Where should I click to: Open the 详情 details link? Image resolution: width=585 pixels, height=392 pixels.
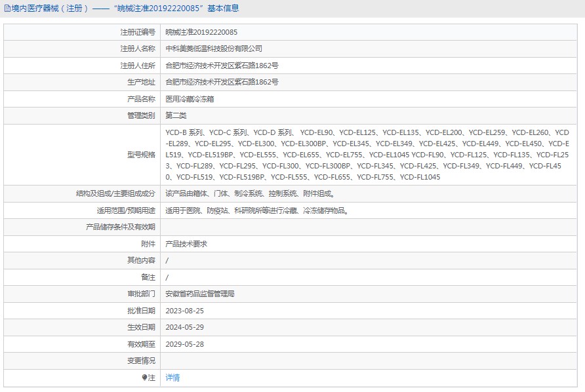pyautogui.click(x=172, y=378)
